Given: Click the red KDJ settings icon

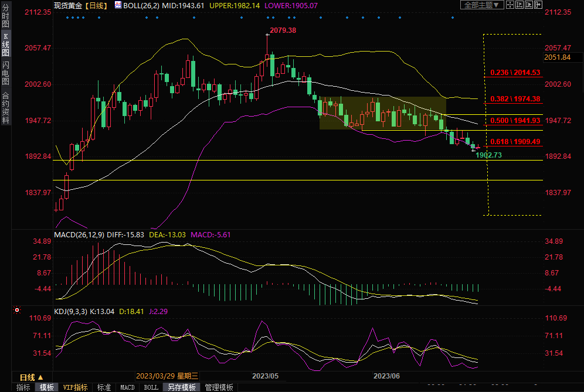Looking at the screenshot, I should click(x=17, y=310).
